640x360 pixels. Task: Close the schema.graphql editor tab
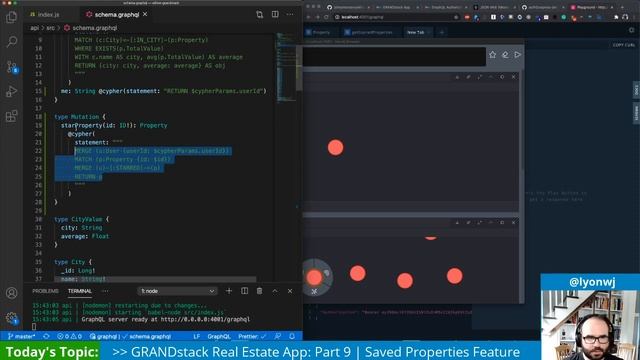coord(145,14)
